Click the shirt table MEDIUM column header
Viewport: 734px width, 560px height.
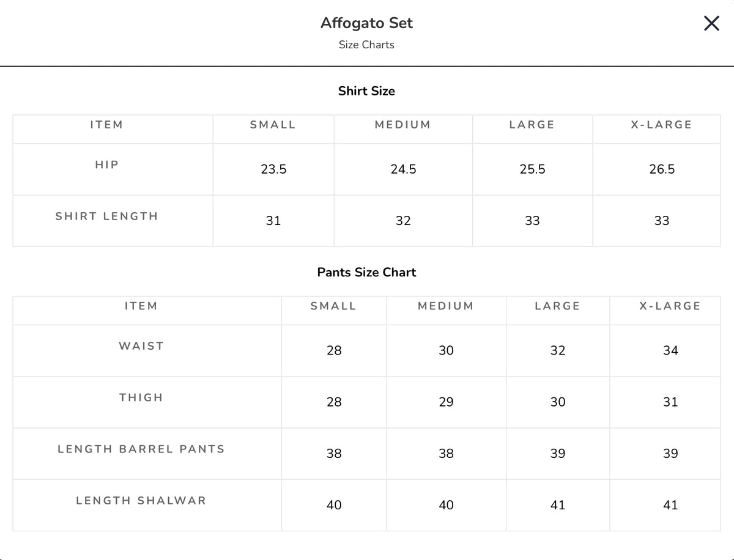[x=402, y=125]
